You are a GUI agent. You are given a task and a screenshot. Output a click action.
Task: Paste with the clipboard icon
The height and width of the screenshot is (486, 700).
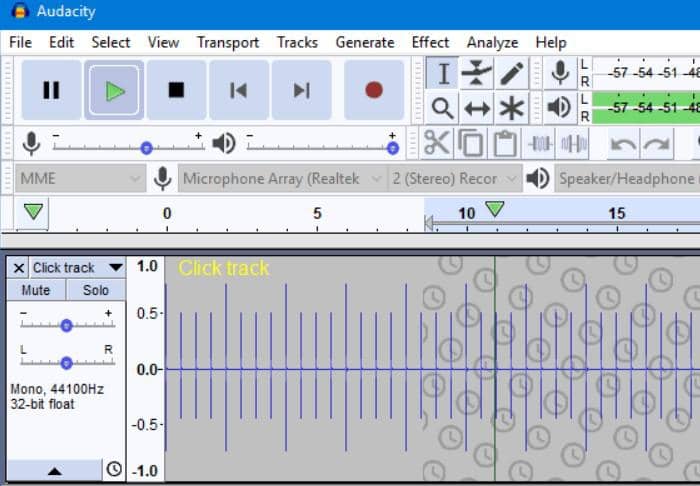(504, 144)
